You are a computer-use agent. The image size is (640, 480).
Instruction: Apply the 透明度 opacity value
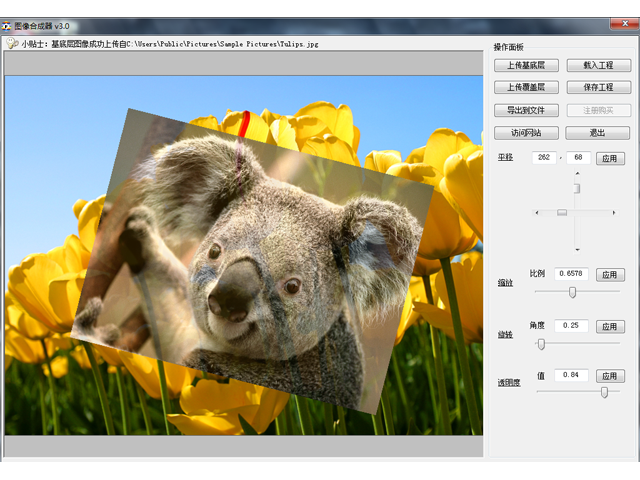coord(610,376)
